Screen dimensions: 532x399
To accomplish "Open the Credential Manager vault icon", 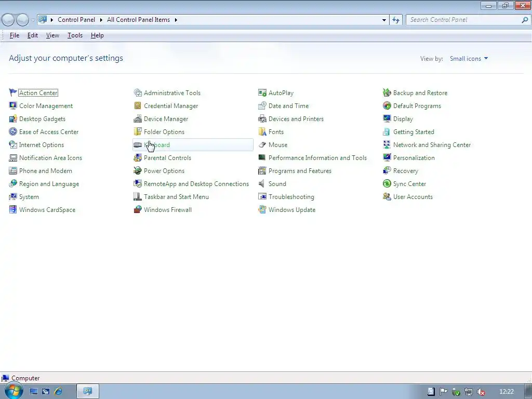I will coord(137,105).
